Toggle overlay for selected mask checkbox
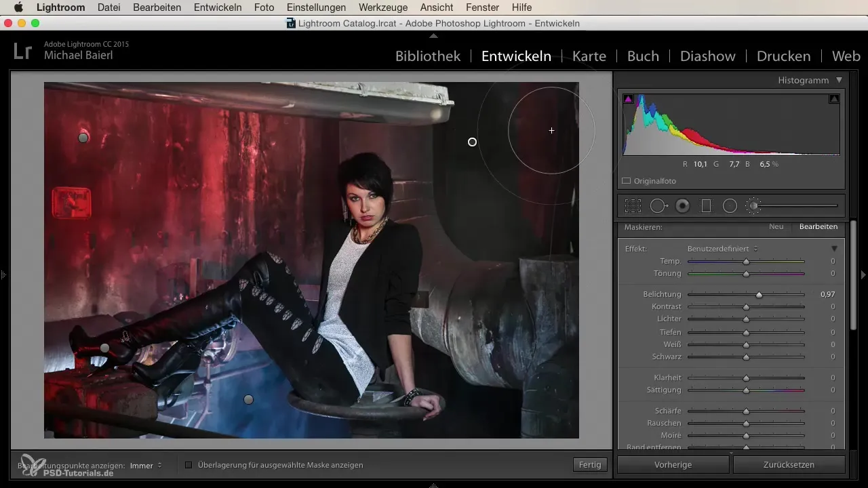868x488 pixels. [189, 465]
